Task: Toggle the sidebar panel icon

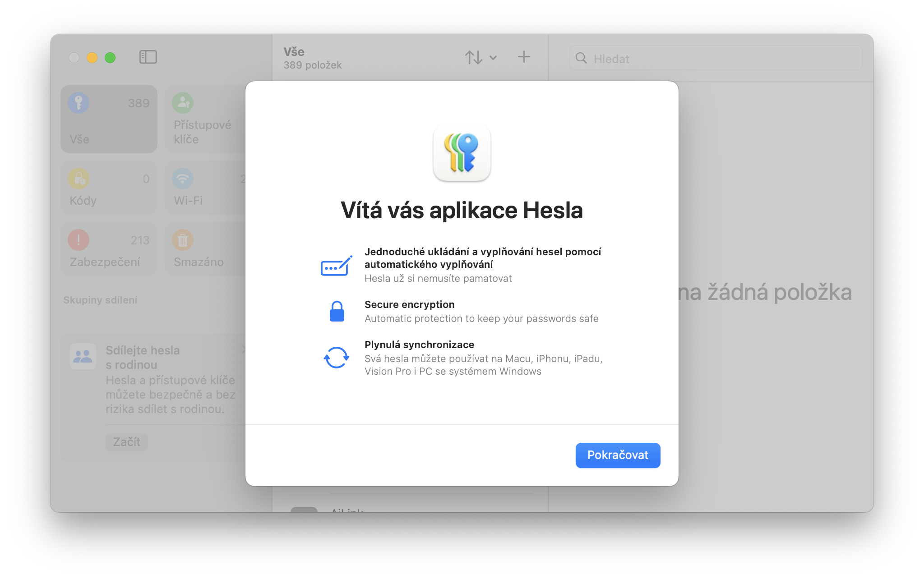Action: (148, 57)
